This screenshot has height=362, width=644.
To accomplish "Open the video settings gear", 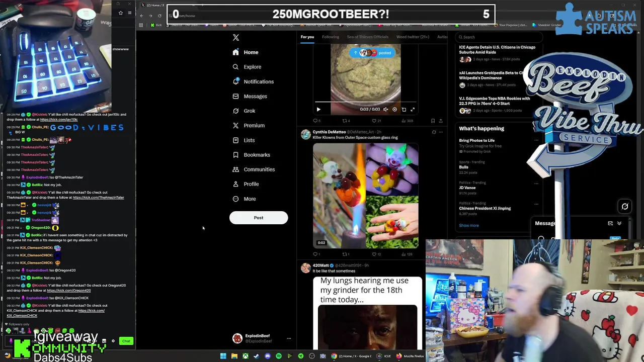I will (394, 109).
